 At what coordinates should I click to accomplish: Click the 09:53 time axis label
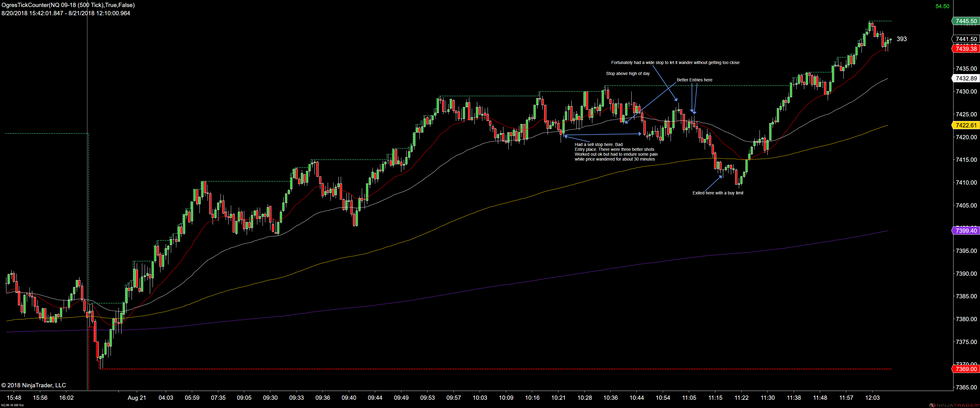[428, 398]
